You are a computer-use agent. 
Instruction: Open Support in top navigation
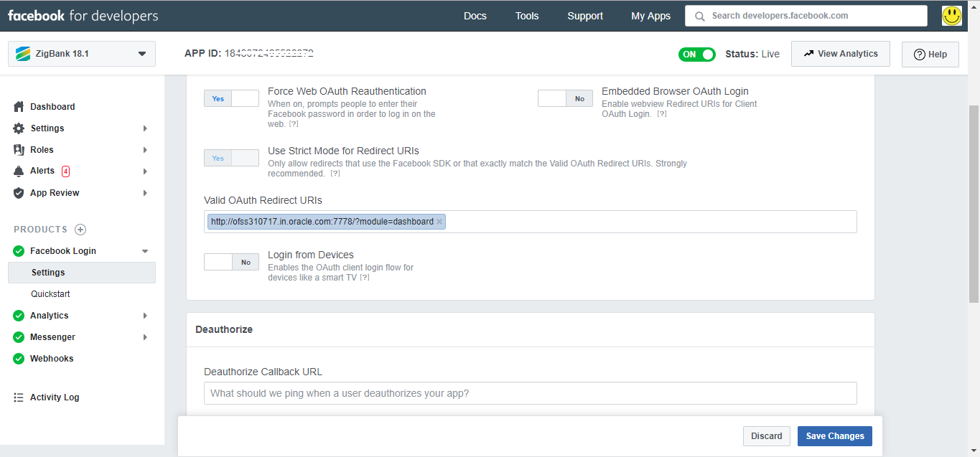[585, 16]
